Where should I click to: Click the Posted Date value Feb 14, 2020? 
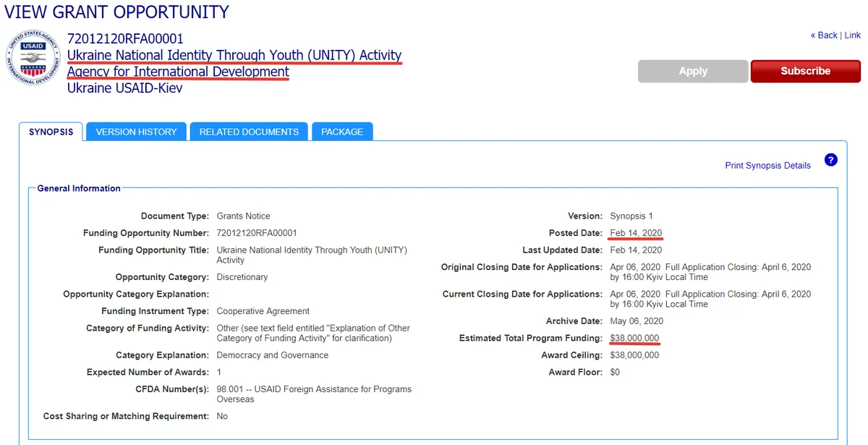pos(636,233)
